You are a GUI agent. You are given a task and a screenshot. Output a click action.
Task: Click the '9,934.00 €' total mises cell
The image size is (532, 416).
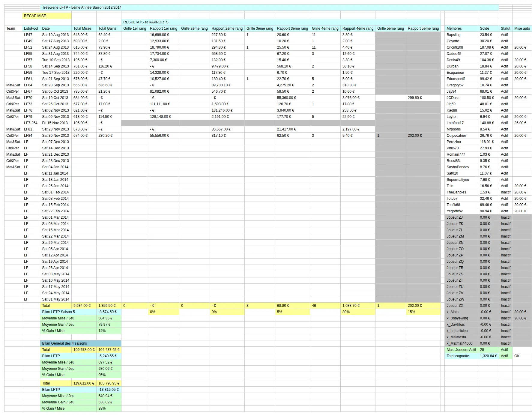point(84,306)
